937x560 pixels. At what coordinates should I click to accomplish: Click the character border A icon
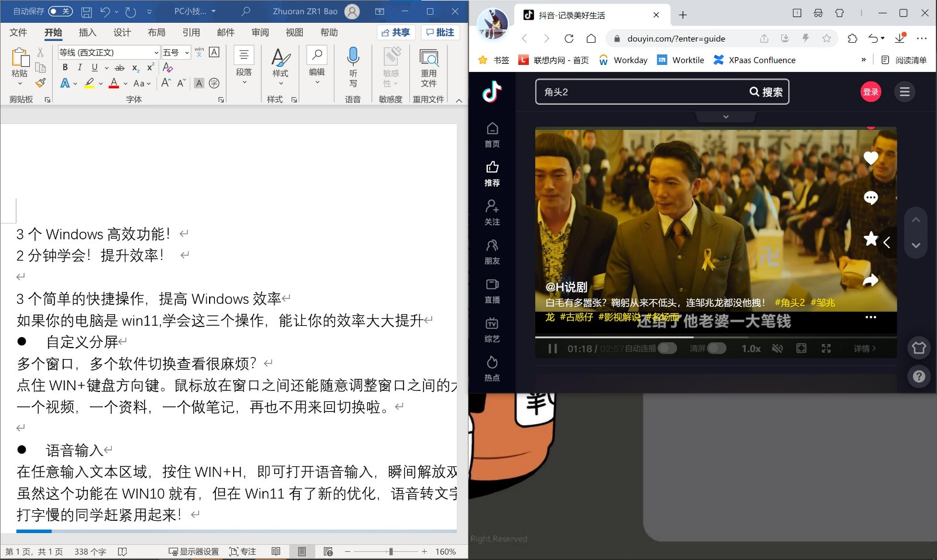[214, 52]
